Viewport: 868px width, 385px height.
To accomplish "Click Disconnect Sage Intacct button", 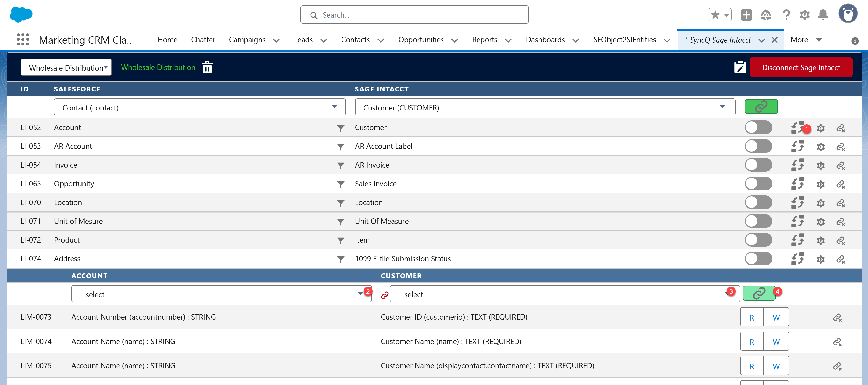I will tap(801, 67).
